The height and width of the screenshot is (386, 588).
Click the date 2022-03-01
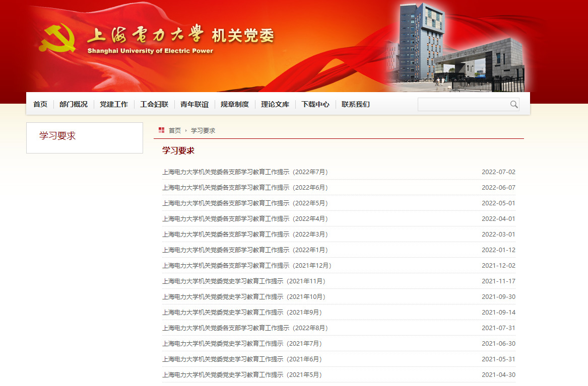[498, 235]
